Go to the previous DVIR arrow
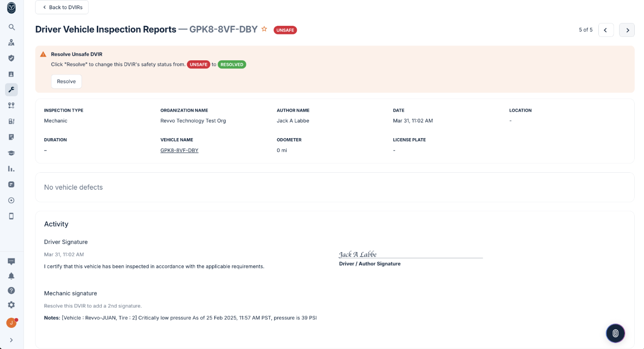This screenshot has height=349, width=644. [x=606, y=30]
